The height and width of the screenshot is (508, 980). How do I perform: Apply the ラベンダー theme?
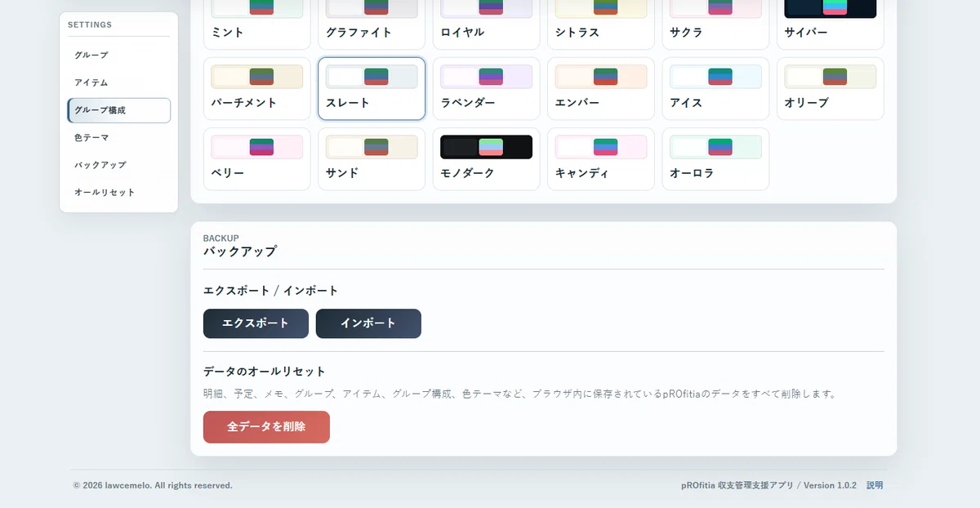pos(486,89)
